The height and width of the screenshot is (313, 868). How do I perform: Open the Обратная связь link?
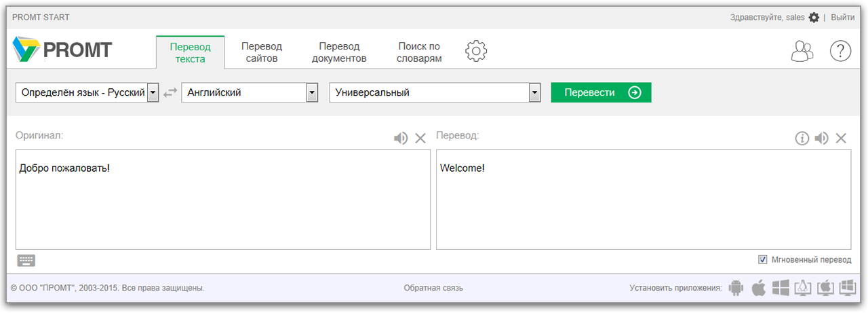(433, 288)
